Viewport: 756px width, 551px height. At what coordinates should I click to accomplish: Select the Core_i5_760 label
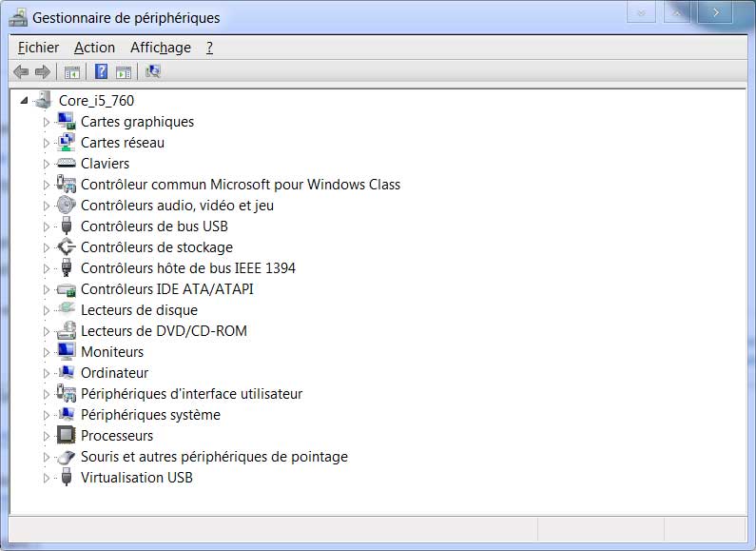(96, 100)
